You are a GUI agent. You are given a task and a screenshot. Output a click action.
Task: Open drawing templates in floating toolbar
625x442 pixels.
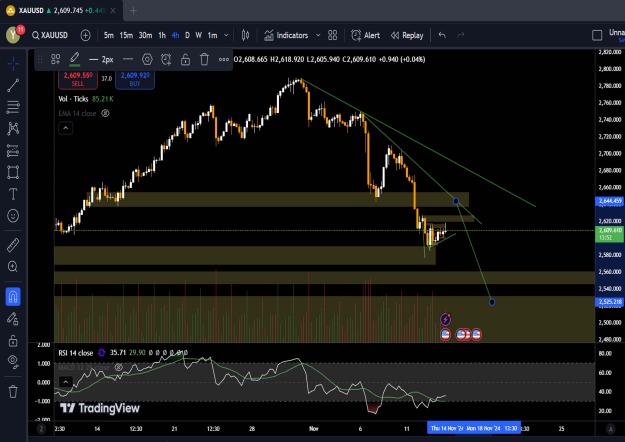tap(55, 59)
